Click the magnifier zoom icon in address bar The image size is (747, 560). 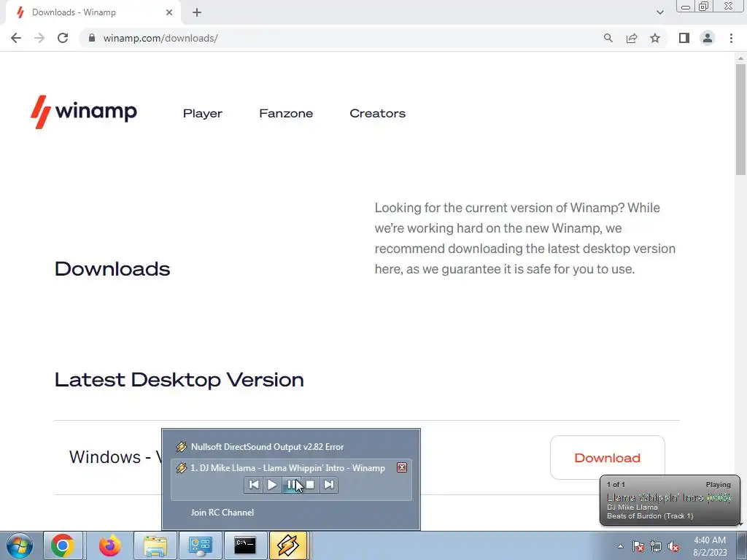(608, 38)
